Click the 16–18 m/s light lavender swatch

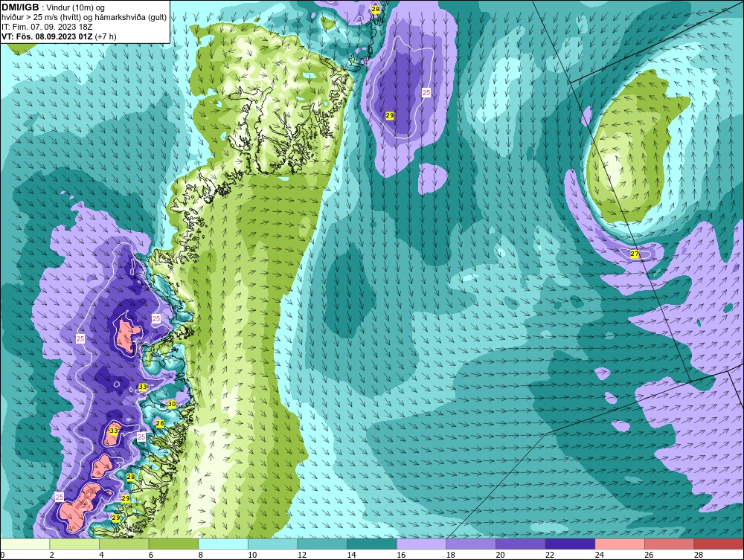point(421,544)
